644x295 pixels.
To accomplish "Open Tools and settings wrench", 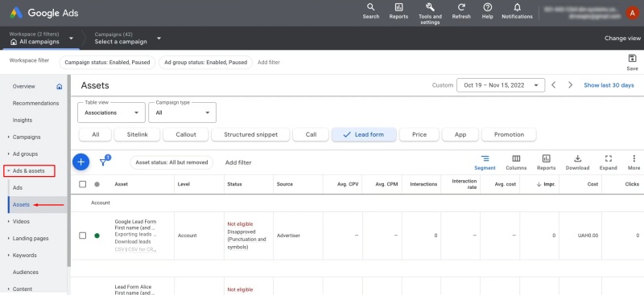I will (x=430, y=13).
